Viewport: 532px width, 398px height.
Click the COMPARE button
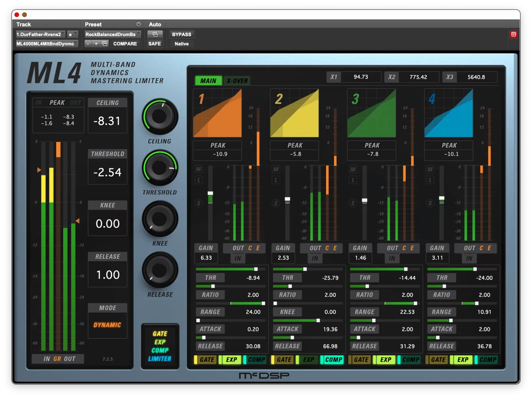(126, 43)
